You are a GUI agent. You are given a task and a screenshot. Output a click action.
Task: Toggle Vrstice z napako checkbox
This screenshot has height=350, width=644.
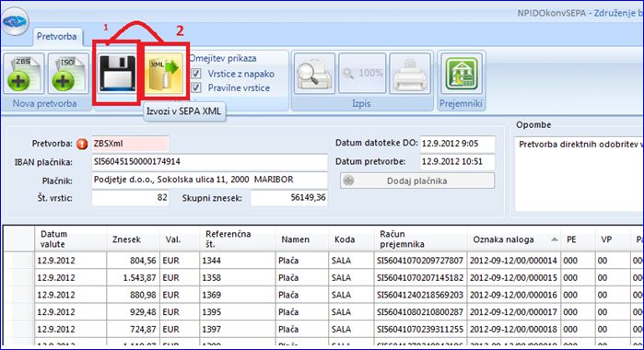196,74
